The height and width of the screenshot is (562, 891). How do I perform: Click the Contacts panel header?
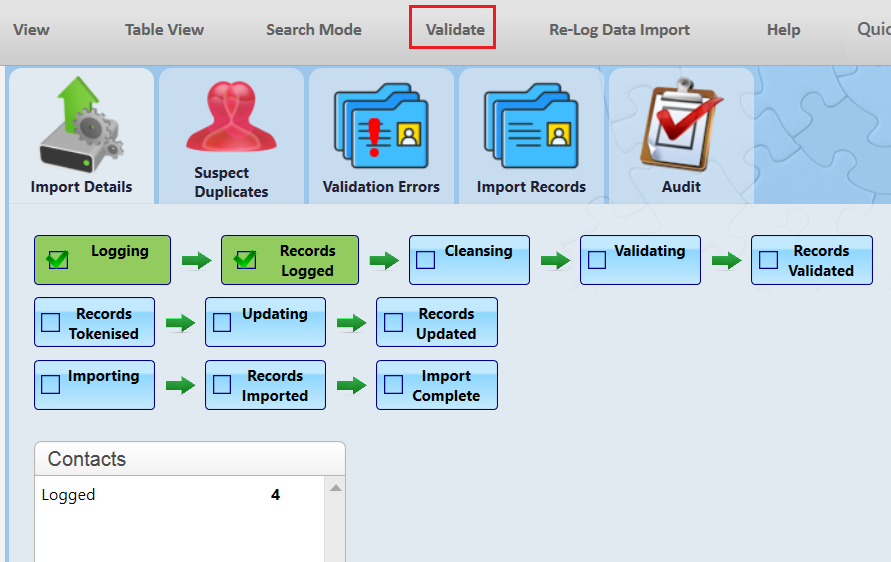click(x=190, y=459)
